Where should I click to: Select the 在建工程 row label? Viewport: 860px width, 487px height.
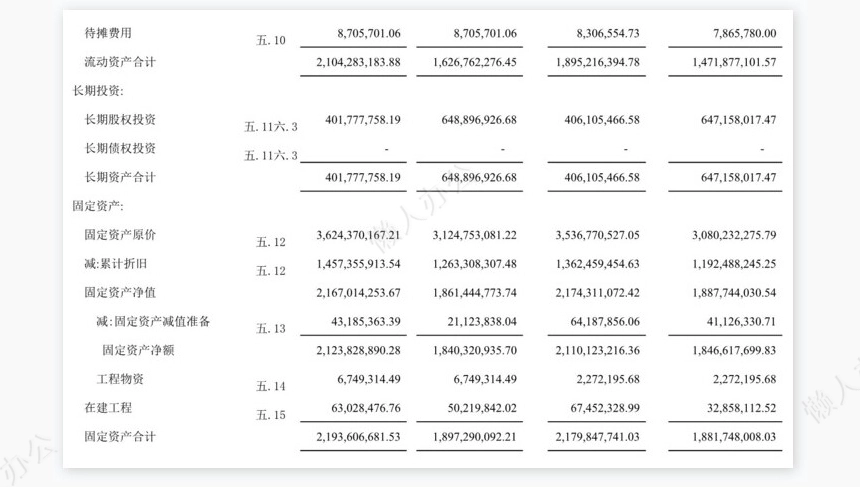pos(108,408)
